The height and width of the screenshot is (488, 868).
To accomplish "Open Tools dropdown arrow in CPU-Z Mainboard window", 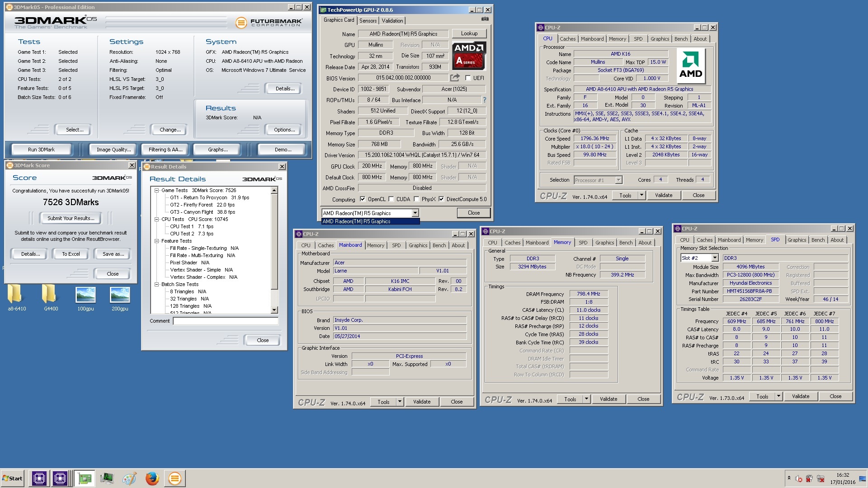I will click(x=400, y=401).
